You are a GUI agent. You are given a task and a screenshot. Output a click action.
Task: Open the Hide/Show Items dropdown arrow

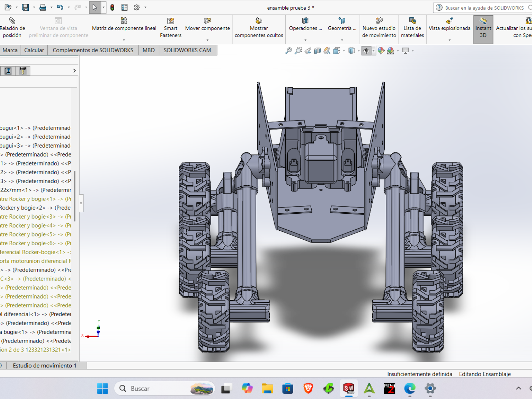(373, 51)
